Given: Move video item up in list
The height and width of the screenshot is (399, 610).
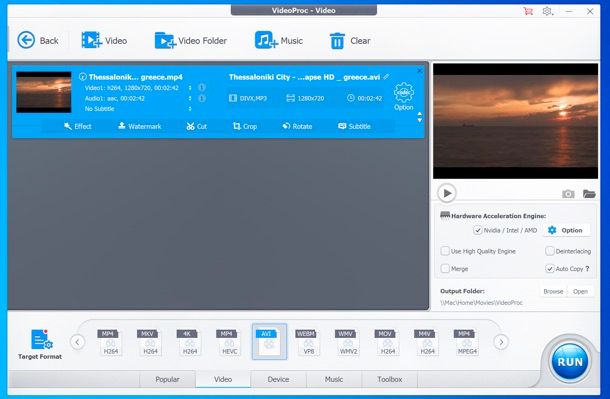Looking at the screenshot, I should point(419,114).
